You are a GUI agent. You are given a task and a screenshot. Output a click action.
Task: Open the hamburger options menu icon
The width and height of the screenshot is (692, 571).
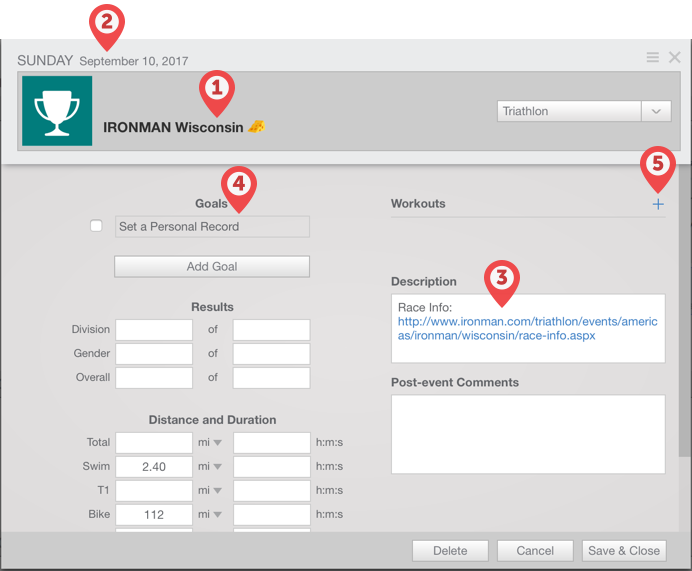click(653, 57)
